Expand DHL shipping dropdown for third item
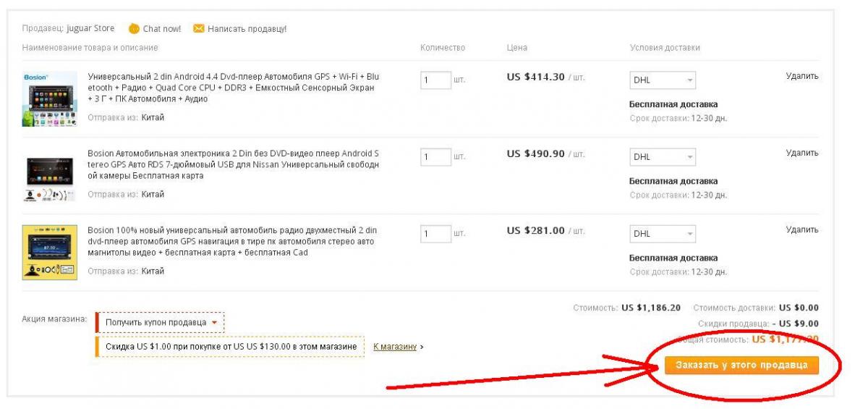Screen dimensions: 868x409 click(663, 234)
